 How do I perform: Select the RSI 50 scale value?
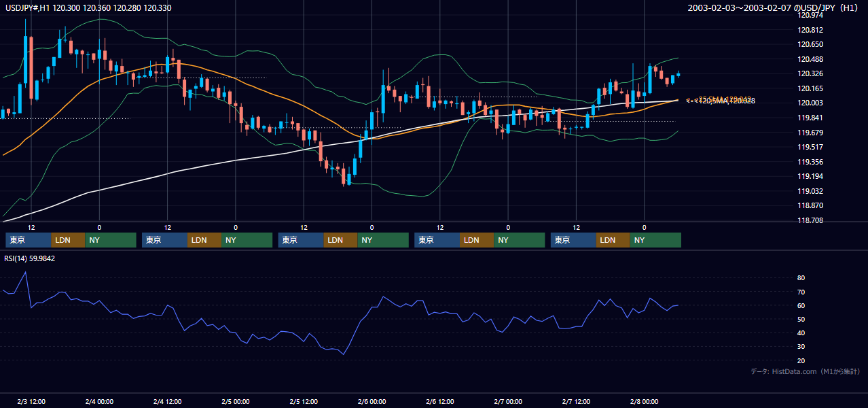801,319
